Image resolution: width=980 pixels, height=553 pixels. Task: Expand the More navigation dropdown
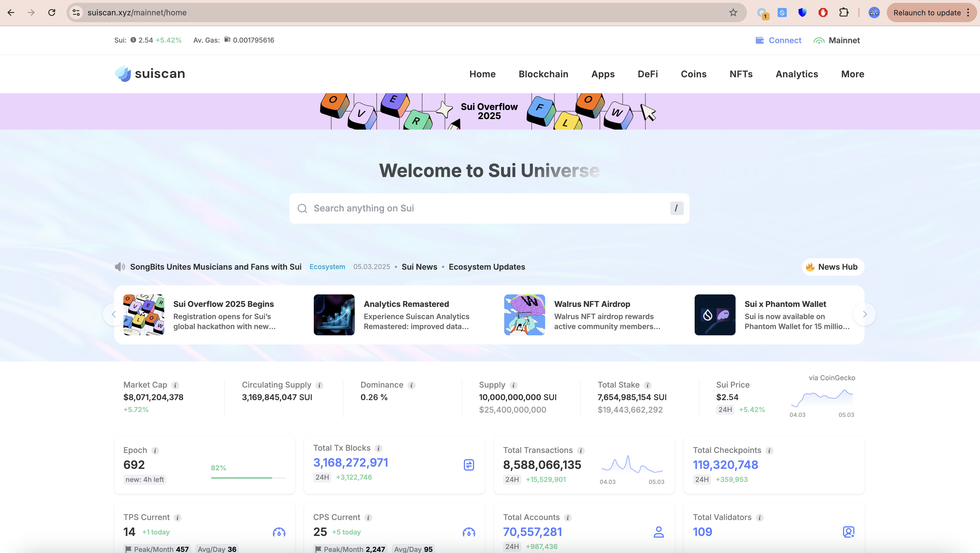pyautogui.click(x=853, y=74)
